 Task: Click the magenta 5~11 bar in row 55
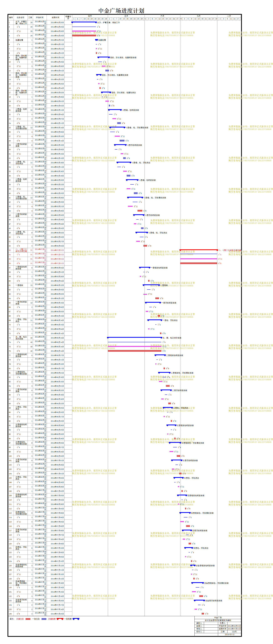point(199,259)
